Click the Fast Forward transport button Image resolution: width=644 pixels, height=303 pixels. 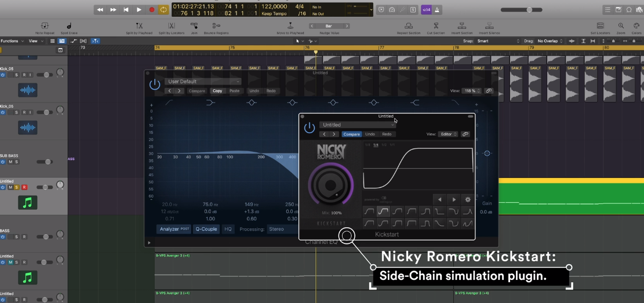[113, 9]
